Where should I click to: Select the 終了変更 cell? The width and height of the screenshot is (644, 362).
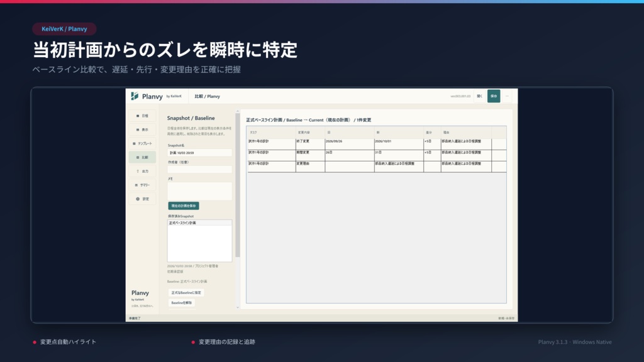(310, 144)
